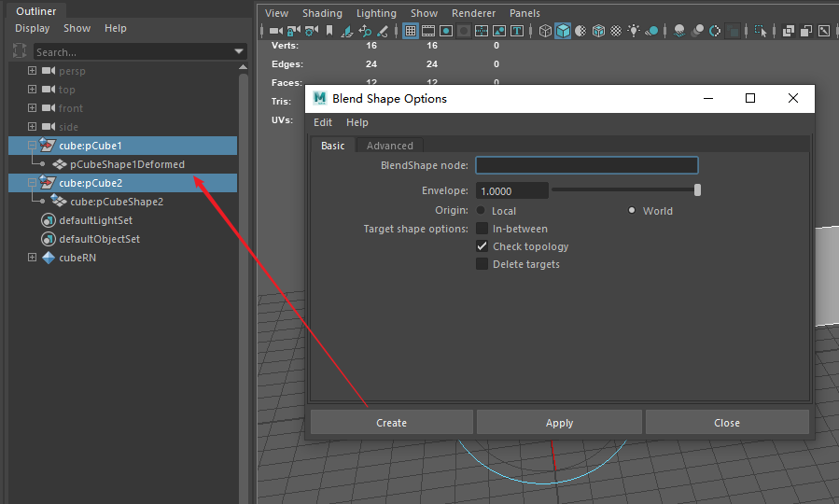Click the defaultLightSet set icon in Outliner
Viewport: 839px width, 504px height.
[49, 220]
